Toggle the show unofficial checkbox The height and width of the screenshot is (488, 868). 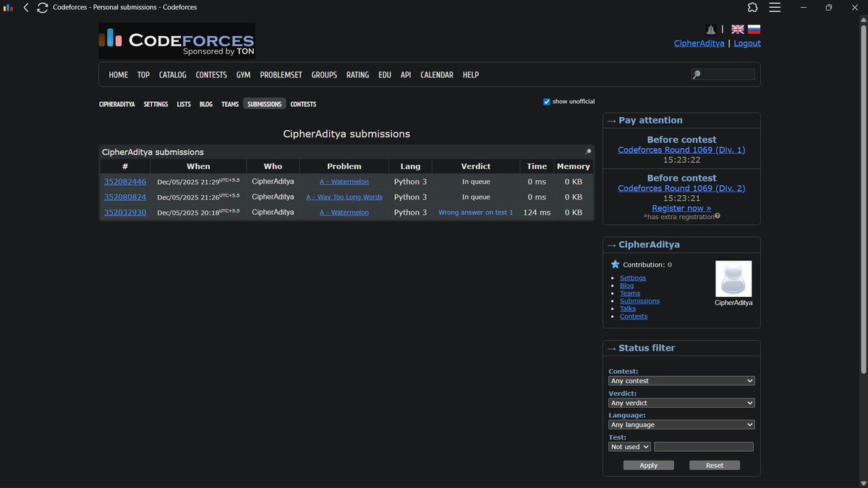tap(547, 102)
